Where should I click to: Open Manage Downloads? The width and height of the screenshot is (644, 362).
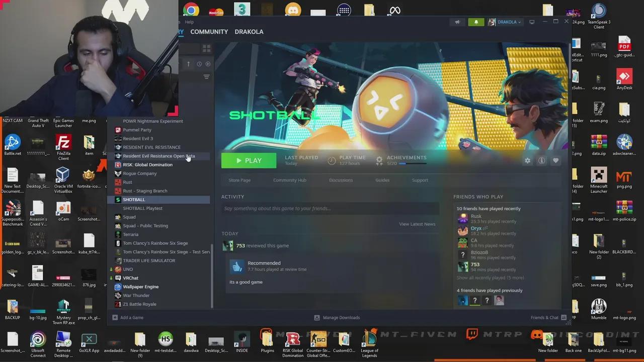pos(337,318)
